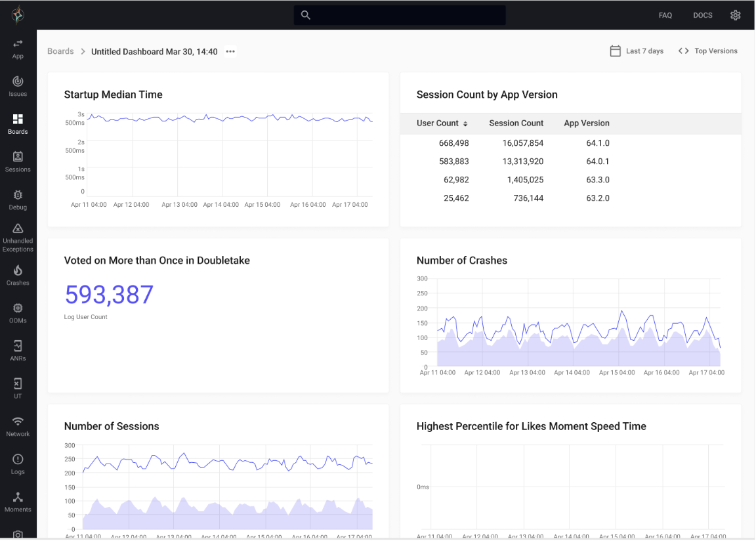
Task: Click the Boards breadcrumb link
Action: (60, 51)
